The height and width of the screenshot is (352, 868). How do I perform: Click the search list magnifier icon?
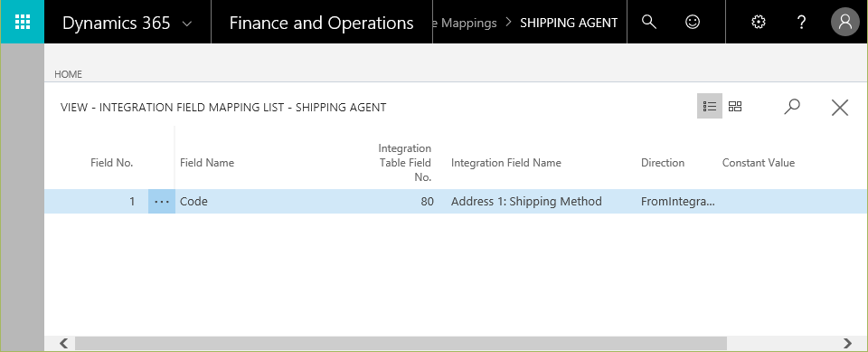coord(792,107)
